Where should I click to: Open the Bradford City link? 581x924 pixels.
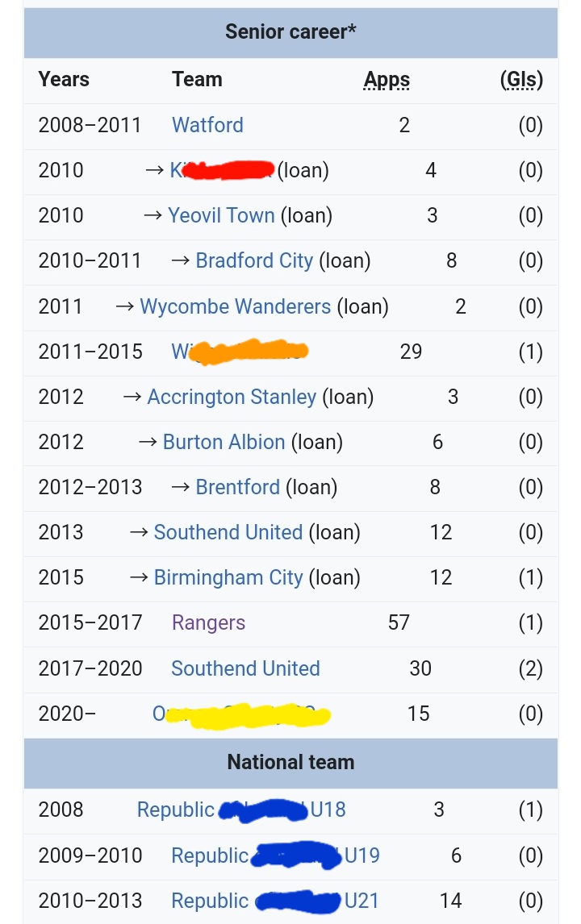click(x=253, y=260)
